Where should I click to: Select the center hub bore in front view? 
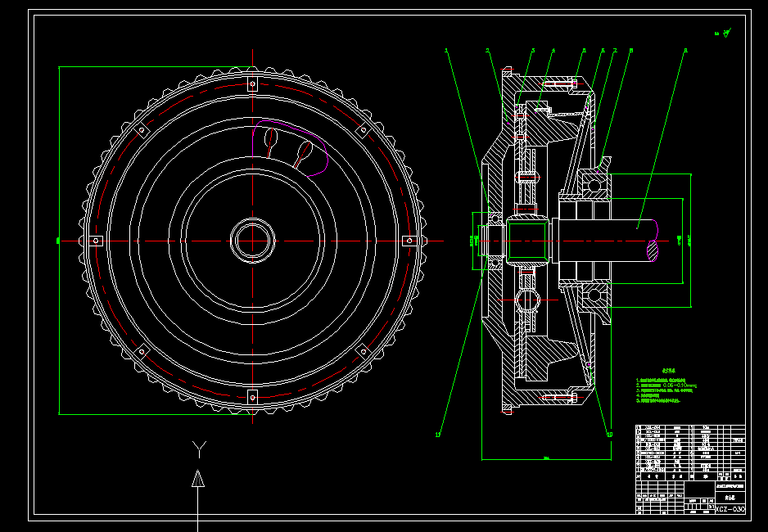253,241
